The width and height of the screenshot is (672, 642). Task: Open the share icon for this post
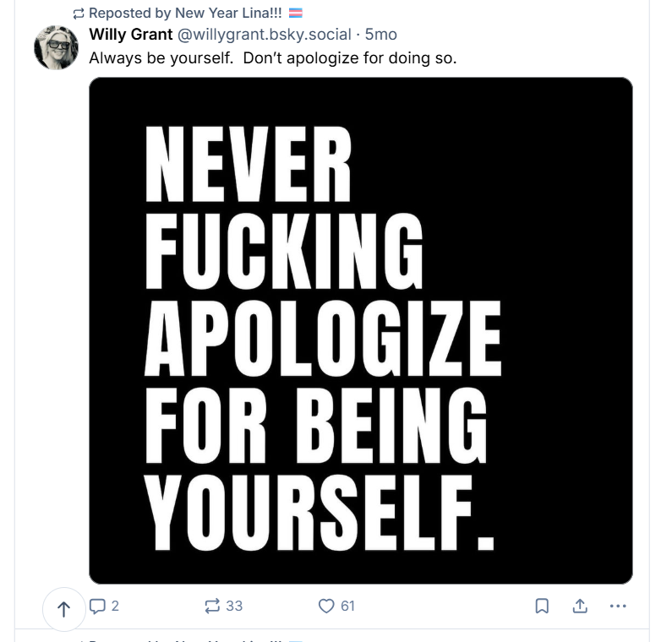580,606
